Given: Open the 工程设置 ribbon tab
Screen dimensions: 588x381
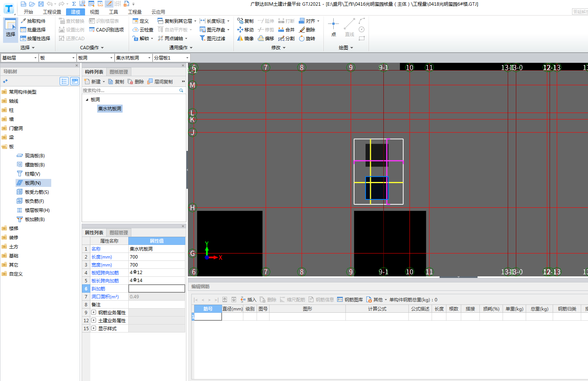Looking at the screenshot, I should point(52,12).
